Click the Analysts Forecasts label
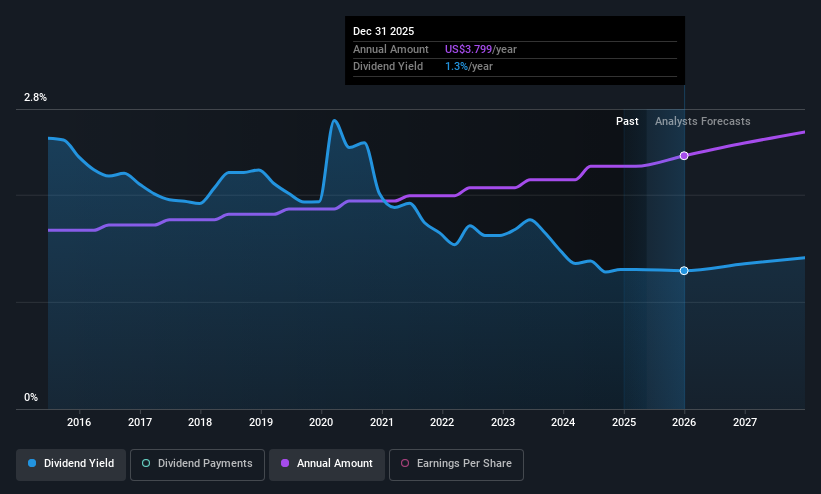Image resolution: width=821 pixels, height=494 pixels. (x=703, y=122)
